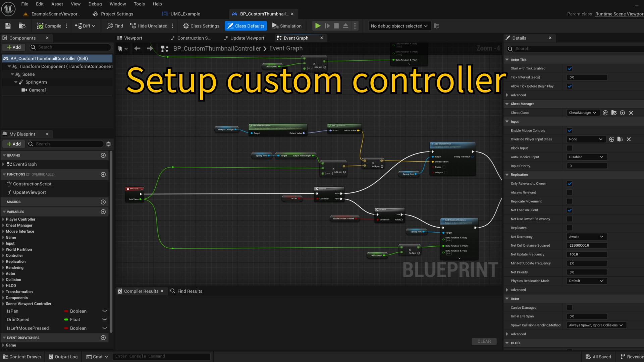644x362 pixels.
Task: Open the Asset menu
Action: coord(57,4)
